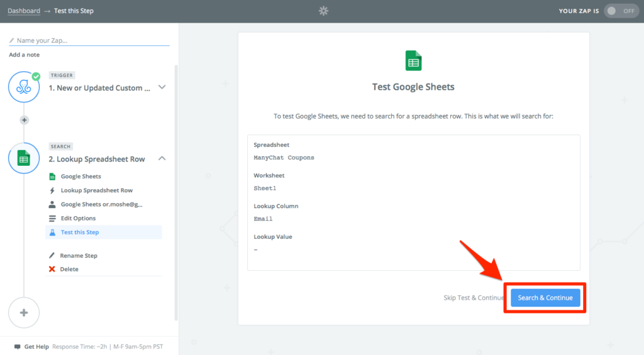
Task: Click Search & Continue button
Action: point(545,298)
